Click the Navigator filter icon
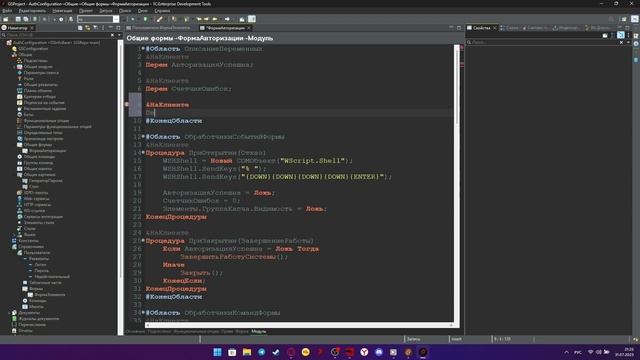640x360 pixels. tap(95, 28)
